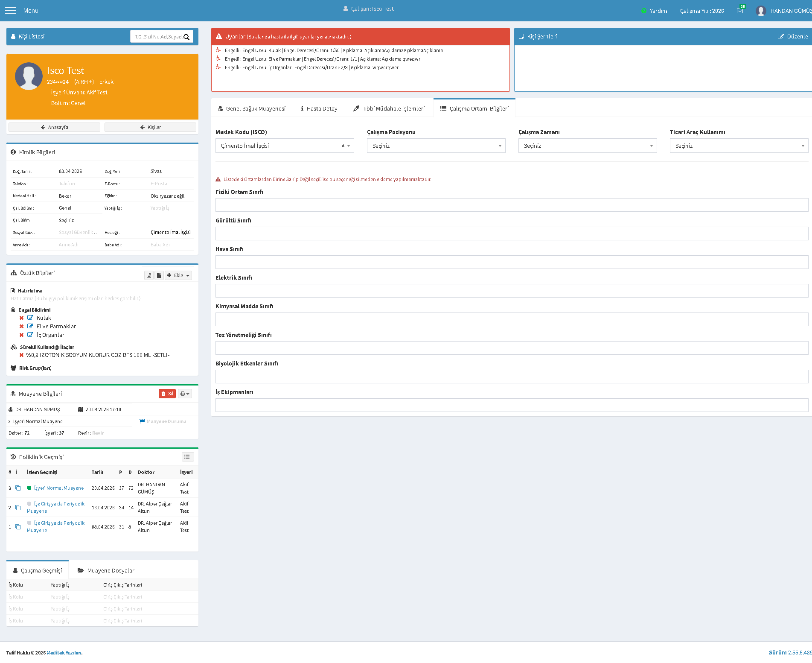812x663 pixels.
Task: Remove the sodyum klorur medication entry
Action: click(21, 355)
